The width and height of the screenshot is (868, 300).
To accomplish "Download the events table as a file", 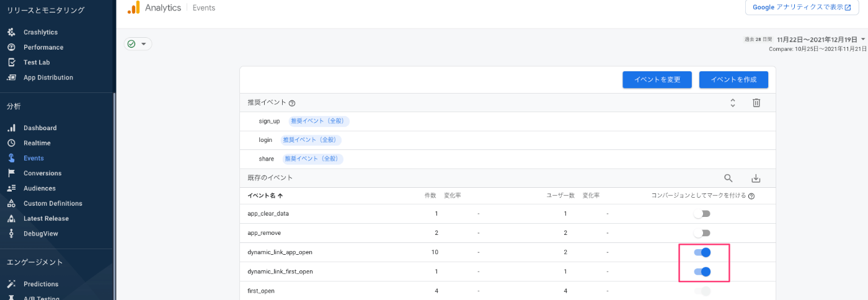I will coord(756,179).
